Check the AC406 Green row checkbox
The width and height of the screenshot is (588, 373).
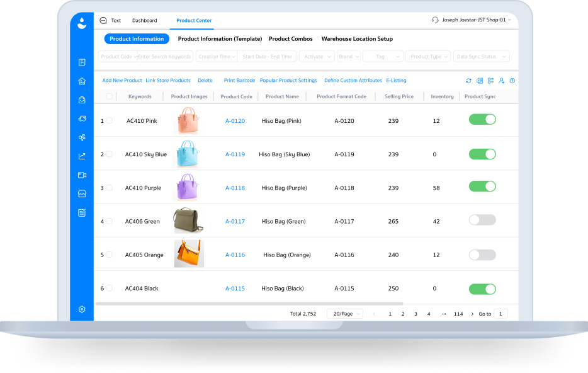pos(109,221)
